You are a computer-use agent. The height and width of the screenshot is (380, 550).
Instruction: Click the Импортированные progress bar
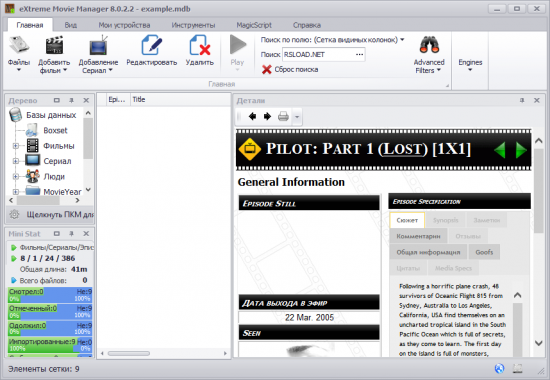50,345
